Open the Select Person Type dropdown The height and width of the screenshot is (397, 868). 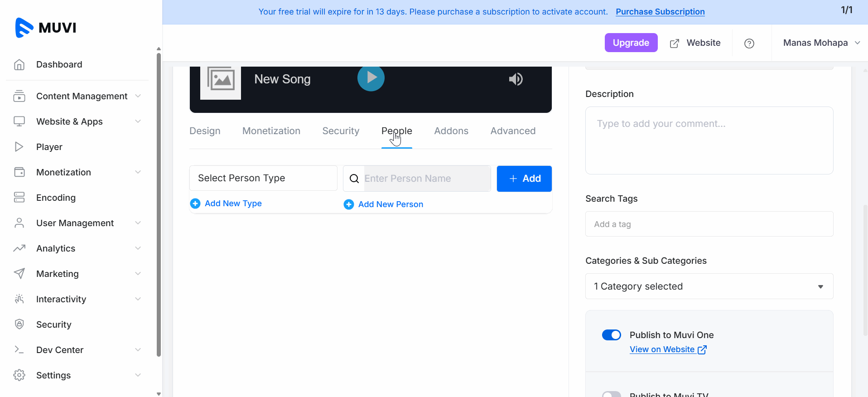(263, 178)
